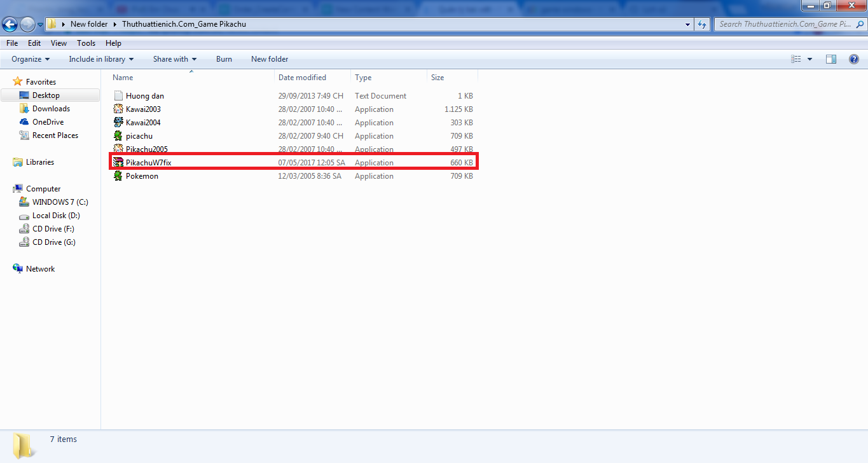The image size is (868, 463).
Task: Click the Forward navigation arrow button
Action: pyautogui.click(x=27, y=24)
